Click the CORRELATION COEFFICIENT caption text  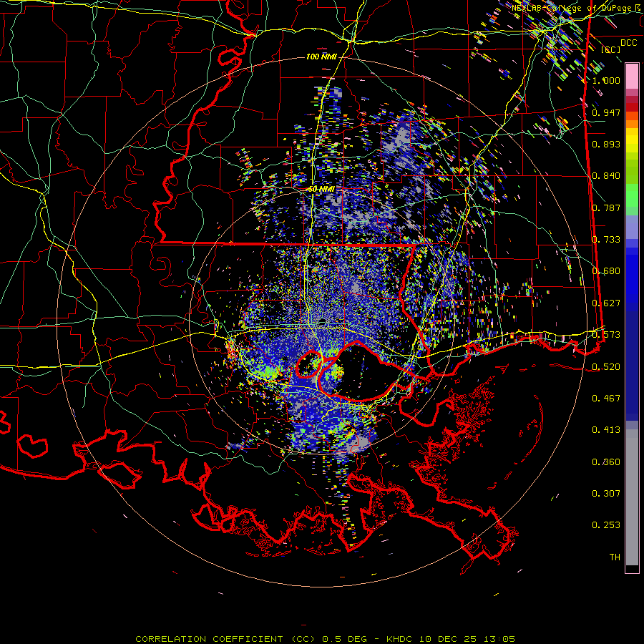click(209, 639)
